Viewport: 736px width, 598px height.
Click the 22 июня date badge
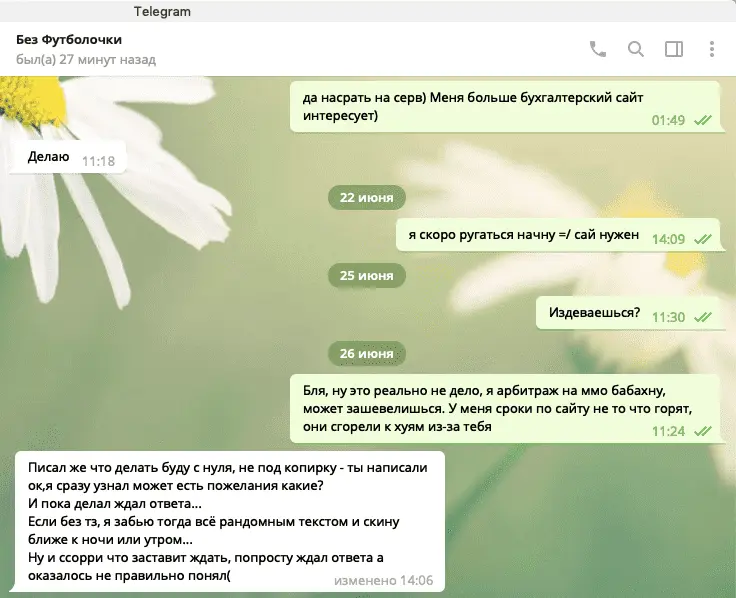coord(367,197)
